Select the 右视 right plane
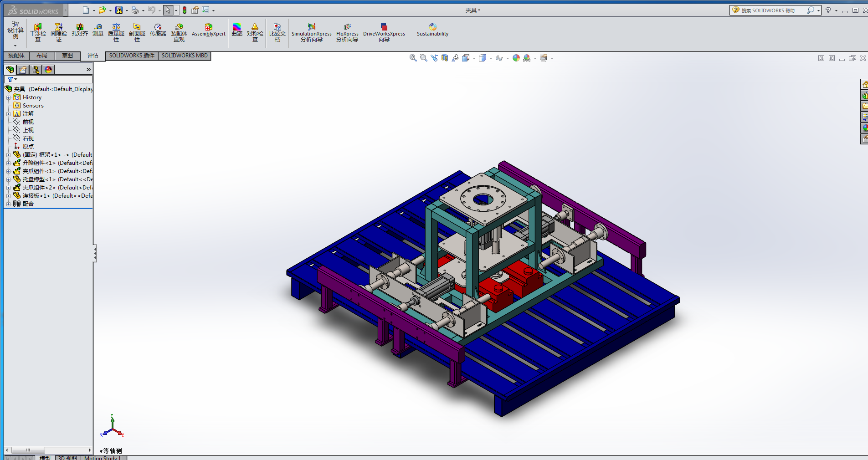The width and height of the screenshot is (868, 460). tap(28, 138)
